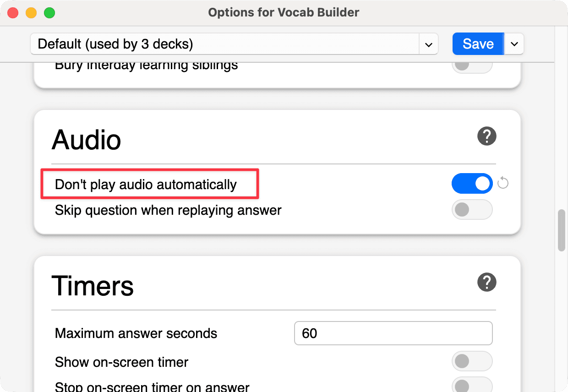
Task: Enable "Skip question when replaying answer"
Action: coord(472,210)
